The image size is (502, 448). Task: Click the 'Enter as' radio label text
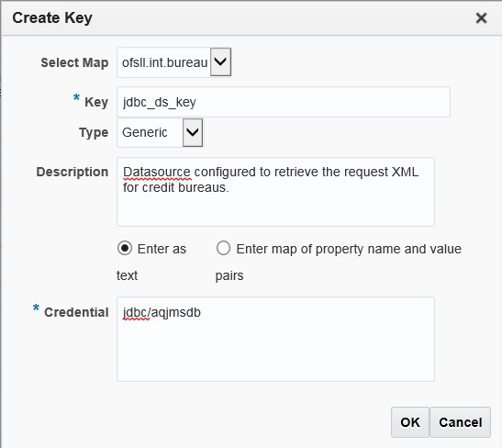tap(162, 249)
